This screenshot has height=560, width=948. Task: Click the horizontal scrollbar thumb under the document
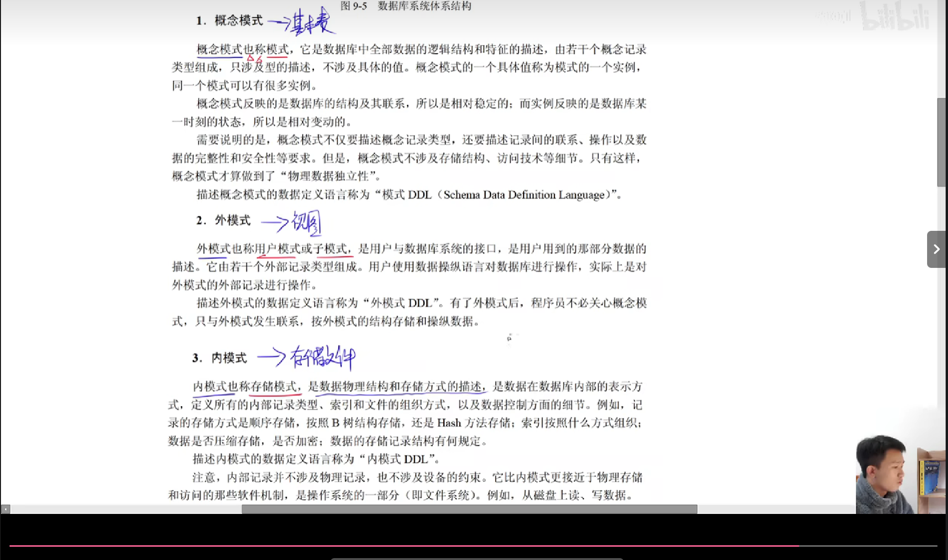[x=469, y=509]
